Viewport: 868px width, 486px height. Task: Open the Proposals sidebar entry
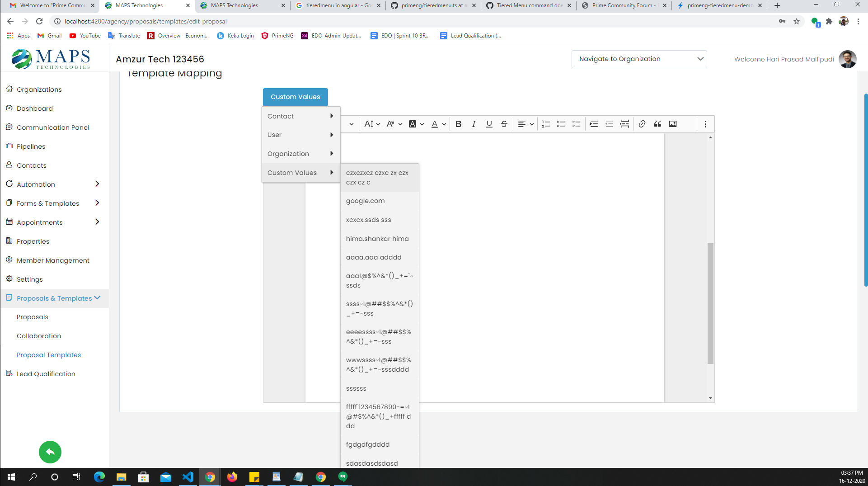click(32, 317)
